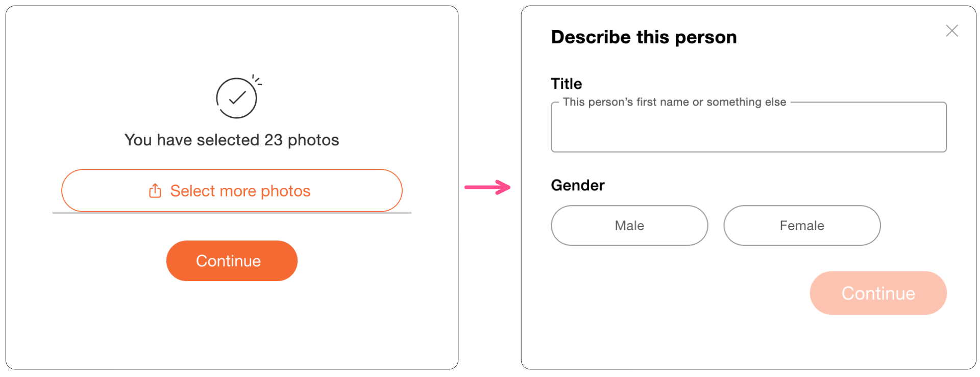980x377 pixels.
Task: Click the pink arrow between the panels
Action: point(487,187)
